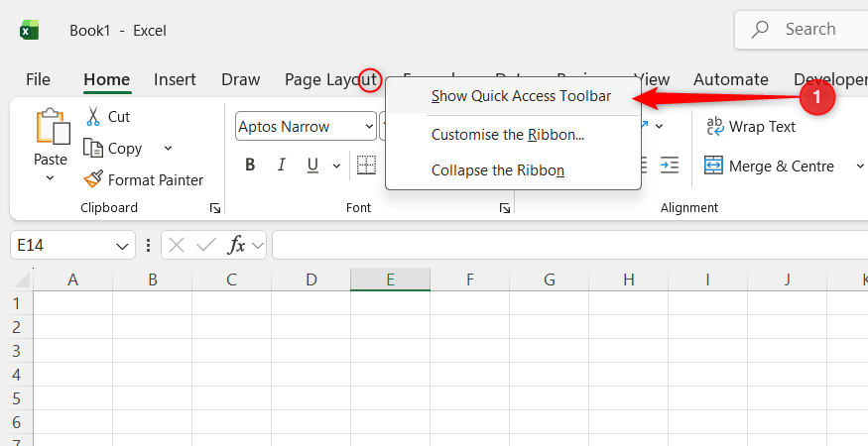Viewport: 868px width, 446px height.
Task: Click the Borders icon
Action: (366, 165)
